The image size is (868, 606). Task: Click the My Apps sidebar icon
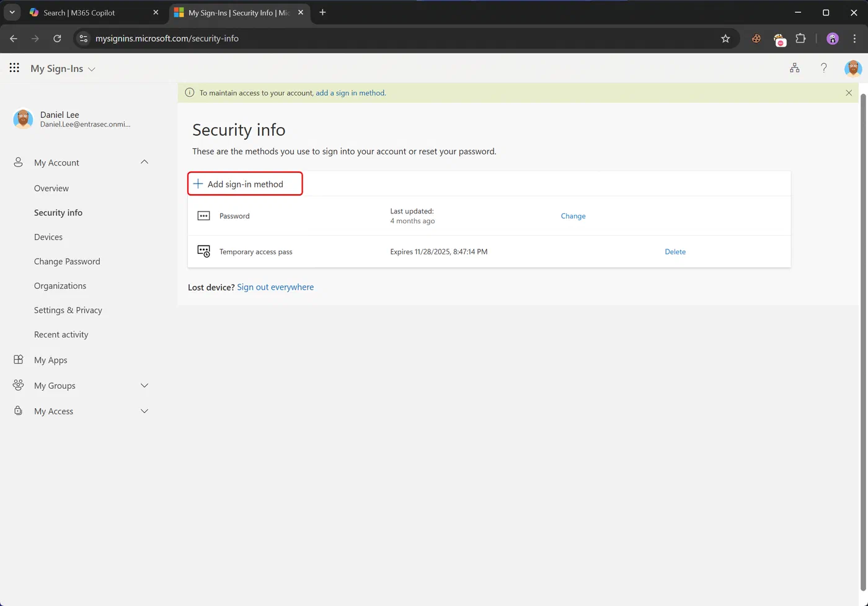[x=19, y=360]
